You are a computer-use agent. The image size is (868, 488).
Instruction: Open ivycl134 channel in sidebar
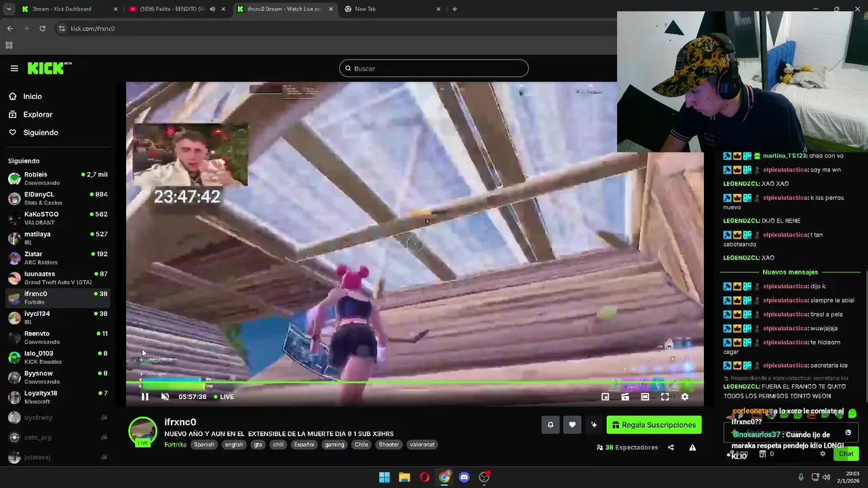(58, 317)
